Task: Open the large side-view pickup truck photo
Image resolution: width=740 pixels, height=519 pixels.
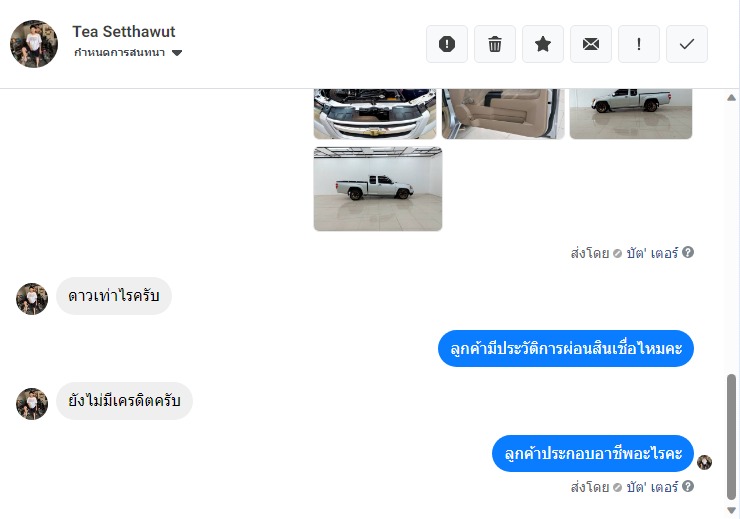Action: coord(378,189)
